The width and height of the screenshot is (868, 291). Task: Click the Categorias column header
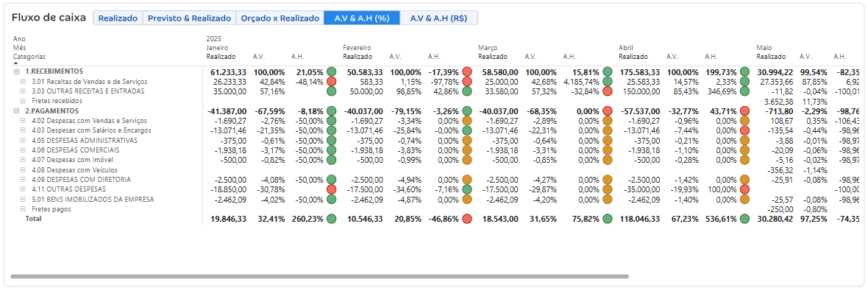(x=29, y=57)
